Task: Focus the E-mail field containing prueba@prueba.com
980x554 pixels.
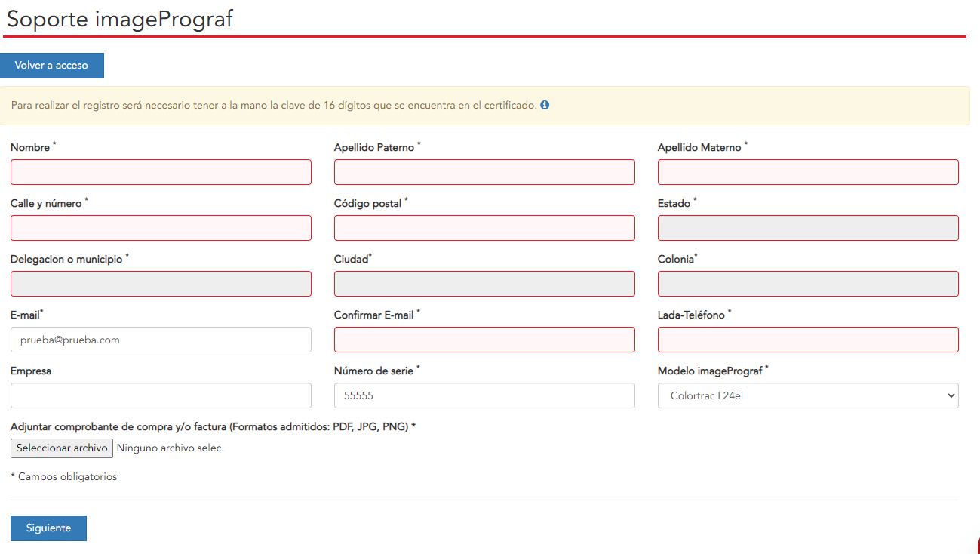Action: point(161,340)
